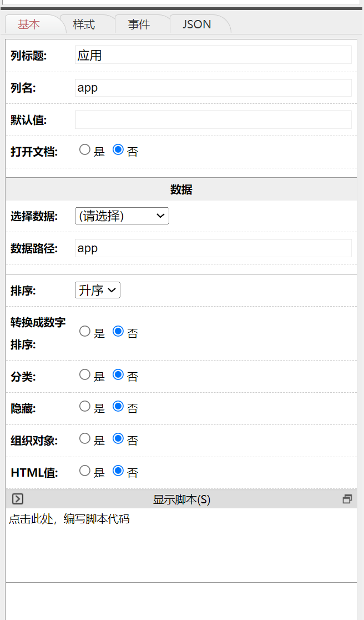This screenshot has height=620, width=364.
Task: Select 是 for 转换成数字排序
Action: 85,331
